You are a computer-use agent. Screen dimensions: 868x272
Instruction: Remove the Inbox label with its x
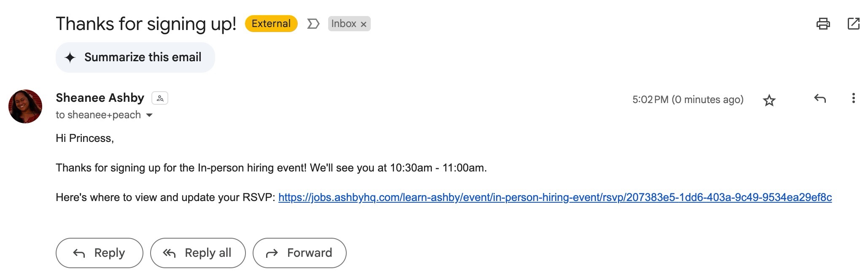pos(364,24)
